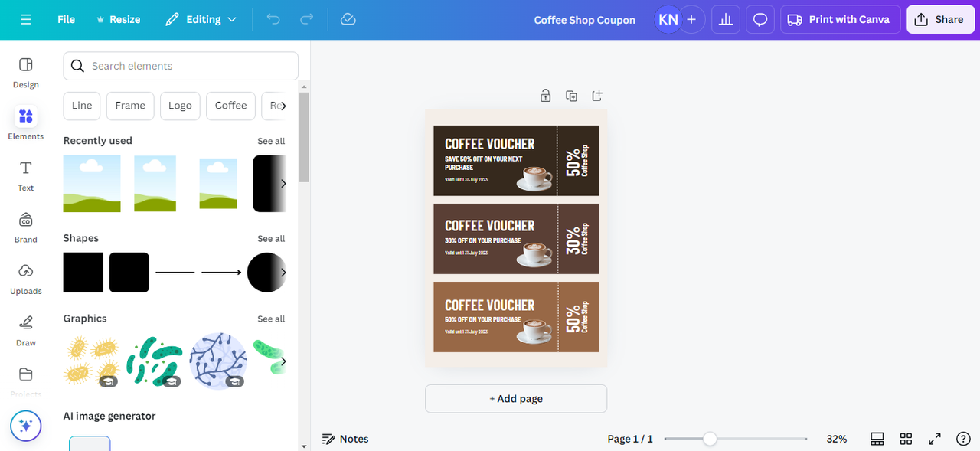Check cloud save status icon
Screen dimensions: 980x451
348,19
